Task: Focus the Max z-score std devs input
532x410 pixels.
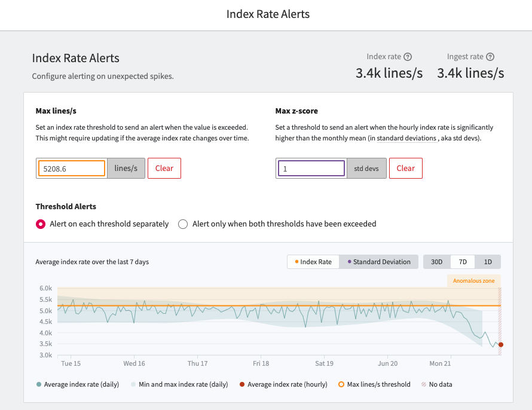Action: [311, 168]
